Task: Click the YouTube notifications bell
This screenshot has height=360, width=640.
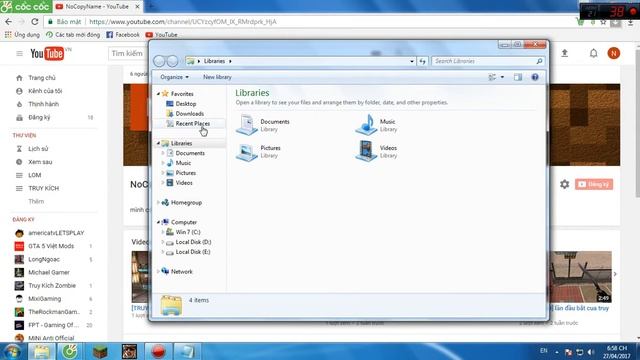Action: tap(593, 53)
